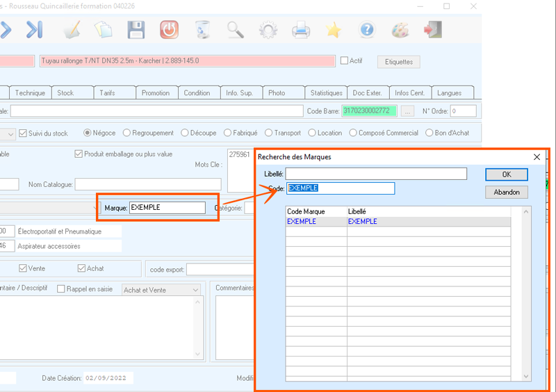Click the N° Ordre field
Screen dimensions: 556x392
(x=463, y=111)
